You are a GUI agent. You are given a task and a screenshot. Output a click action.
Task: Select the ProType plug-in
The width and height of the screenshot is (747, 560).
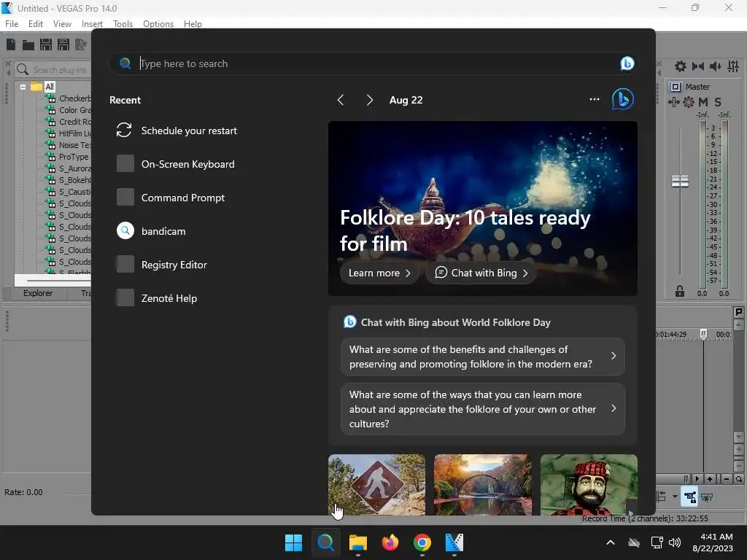74,157
